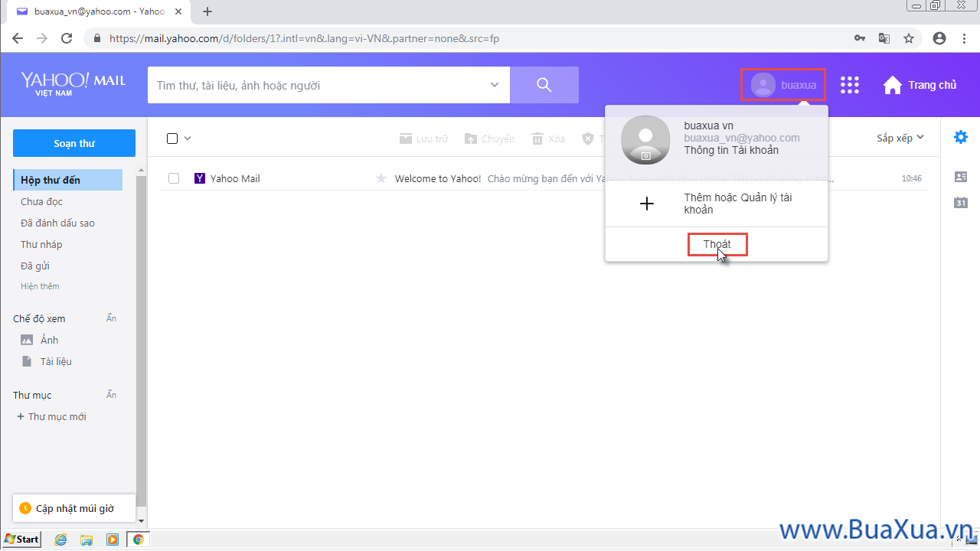Open calendar icon in right rail

click(961, 203)
